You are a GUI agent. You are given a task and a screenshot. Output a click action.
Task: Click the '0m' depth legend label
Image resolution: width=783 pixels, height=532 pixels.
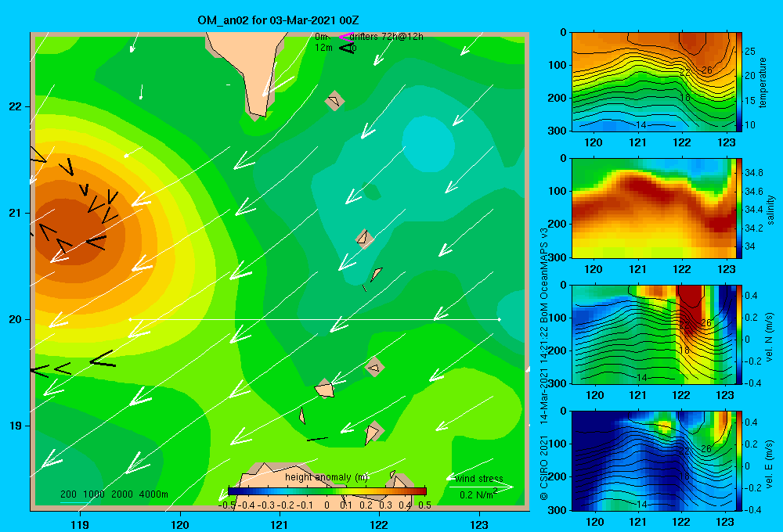(321, 37)
